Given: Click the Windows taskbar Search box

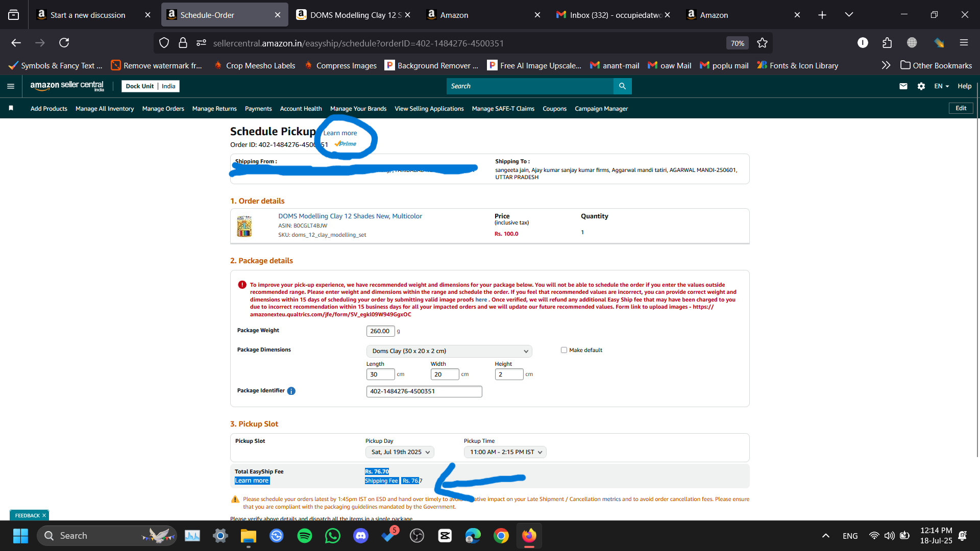Looking at the screenshot, I should [x=106, y=536].
